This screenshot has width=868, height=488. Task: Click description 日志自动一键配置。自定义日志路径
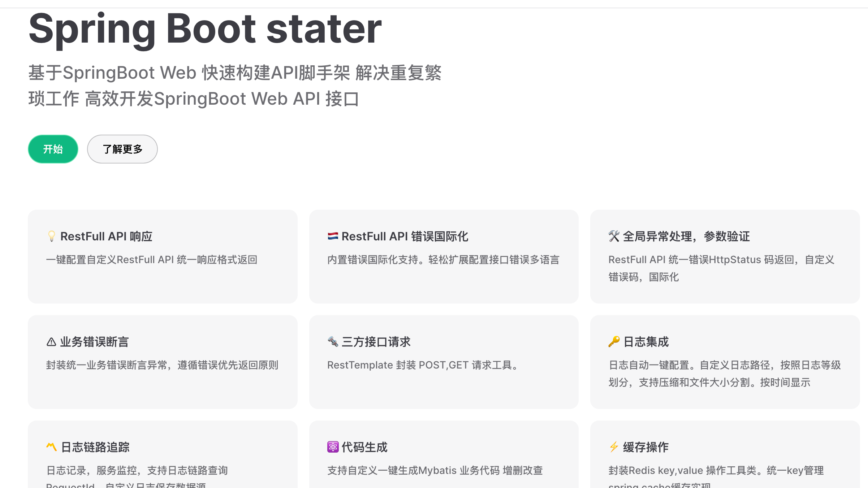725,374
